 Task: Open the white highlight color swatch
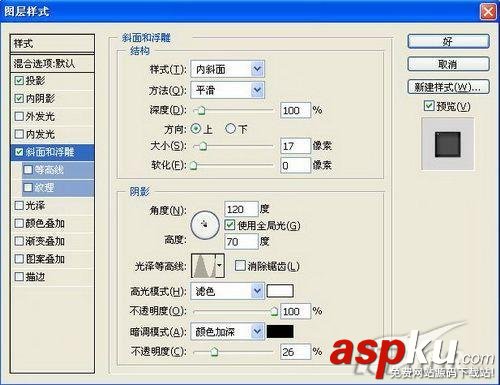coord(280,291)
